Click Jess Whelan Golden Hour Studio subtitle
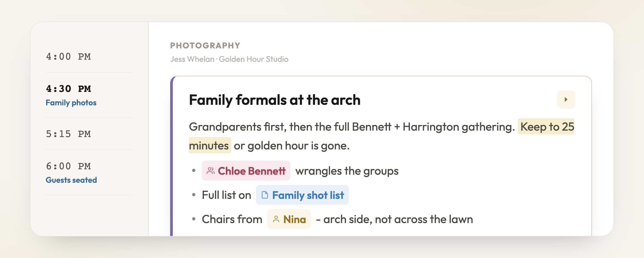 [229, 59]
